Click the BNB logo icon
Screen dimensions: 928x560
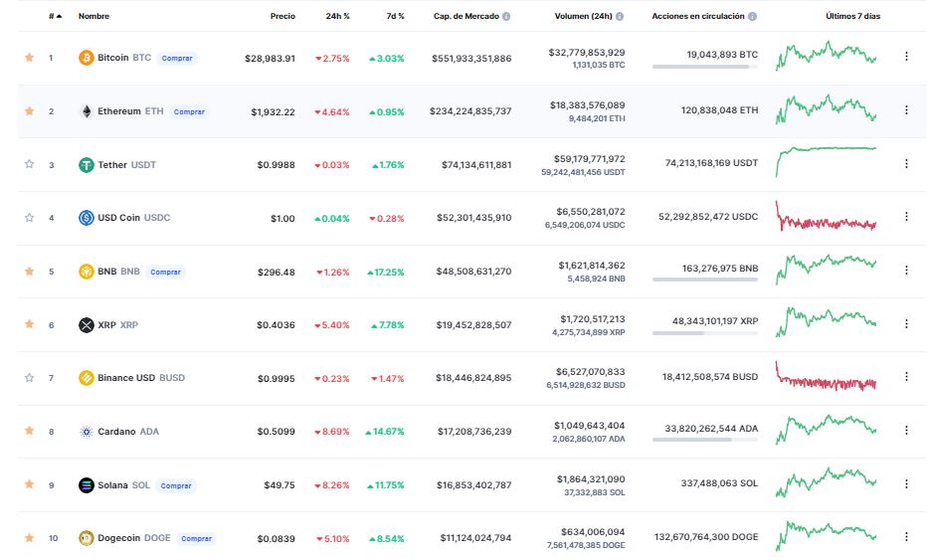click(87, 272)
